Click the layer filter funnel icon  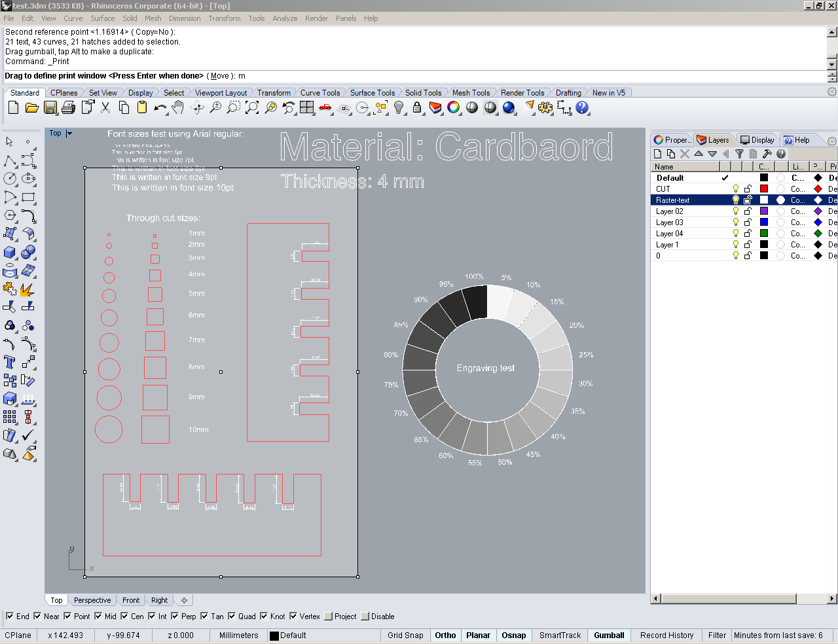[x=739, y=154]
